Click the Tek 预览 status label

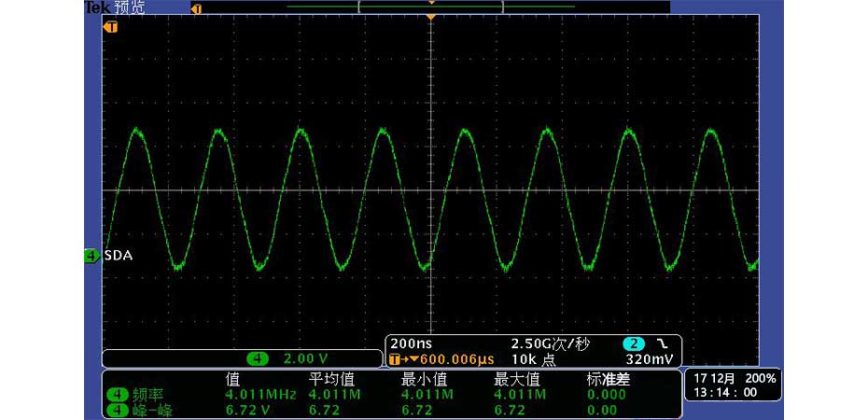tap(115, 7)
